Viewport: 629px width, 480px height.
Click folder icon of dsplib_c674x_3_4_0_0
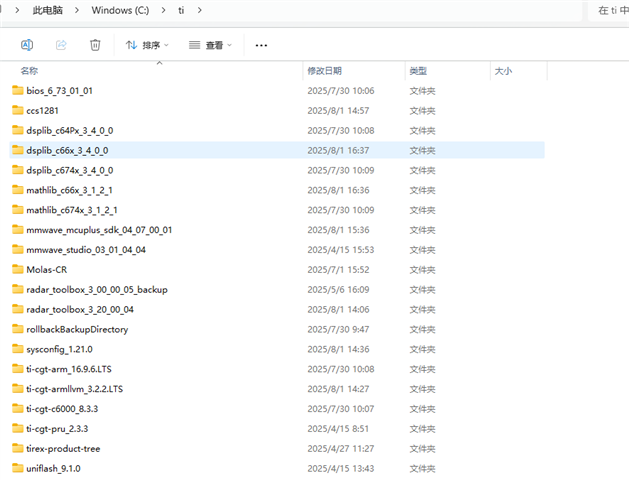[x=18, y=170]
